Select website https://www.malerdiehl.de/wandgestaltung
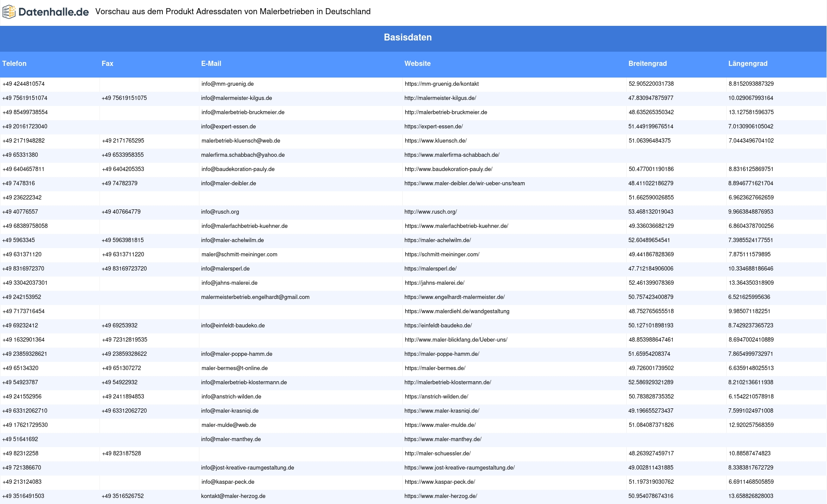Viewport: 827px width, 504px height. pyautogui.click(x=457, y=311)
